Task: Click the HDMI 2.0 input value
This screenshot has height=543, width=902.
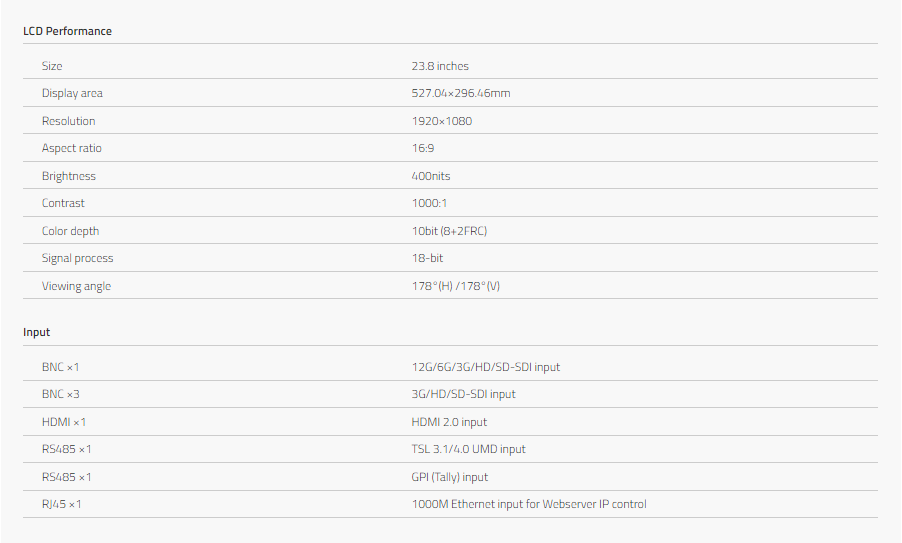Action: pos(449,422)
